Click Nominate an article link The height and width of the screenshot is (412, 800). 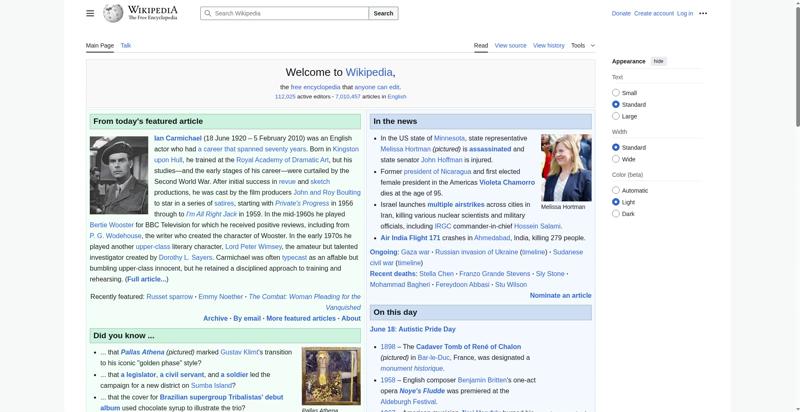point(560,295)
